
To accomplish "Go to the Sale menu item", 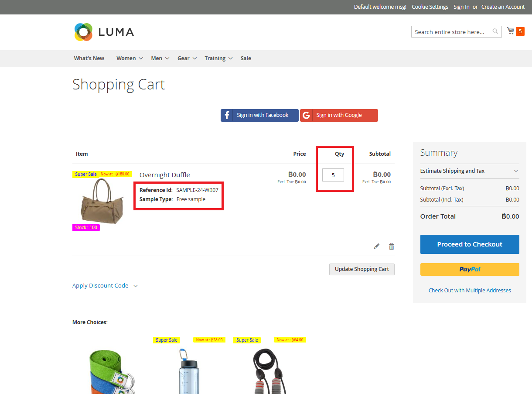I will coord(246,58).
